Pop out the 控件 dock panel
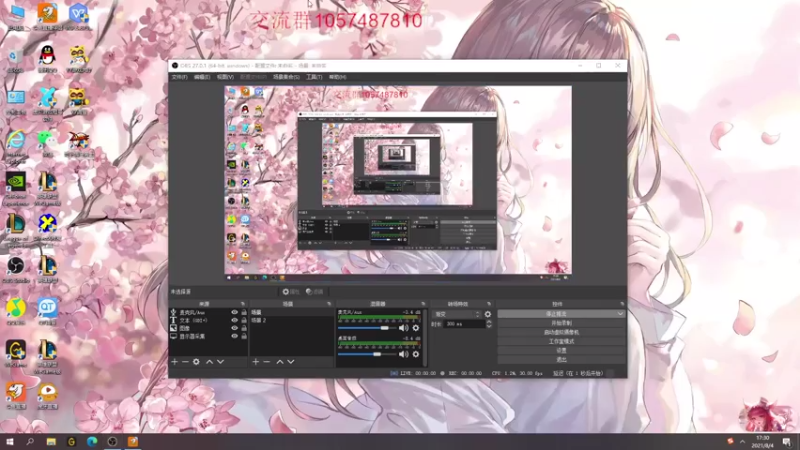800x450 pixels. pos(622,304)
